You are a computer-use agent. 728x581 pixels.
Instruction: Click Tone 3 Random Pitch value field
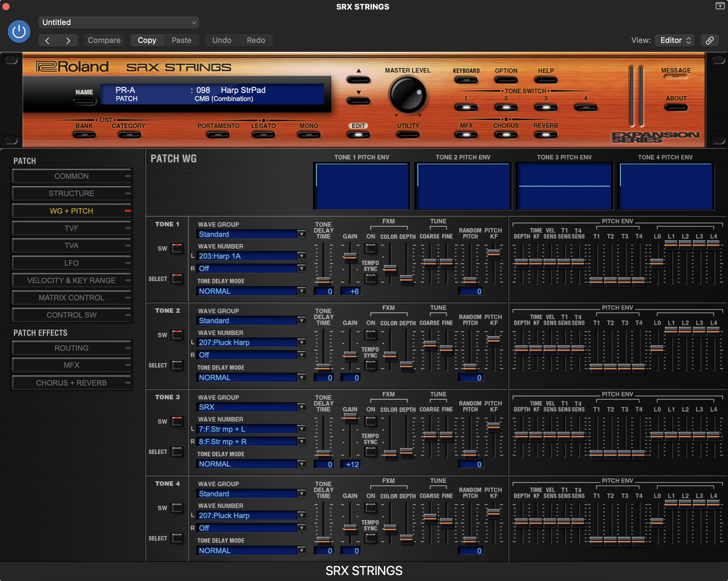(470, 464)
